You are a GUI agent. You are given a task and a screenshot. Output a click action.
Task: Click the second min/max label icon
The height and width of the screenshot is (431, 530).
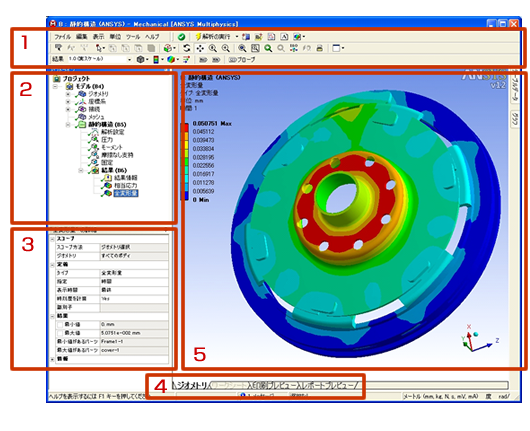pos(216,60)
